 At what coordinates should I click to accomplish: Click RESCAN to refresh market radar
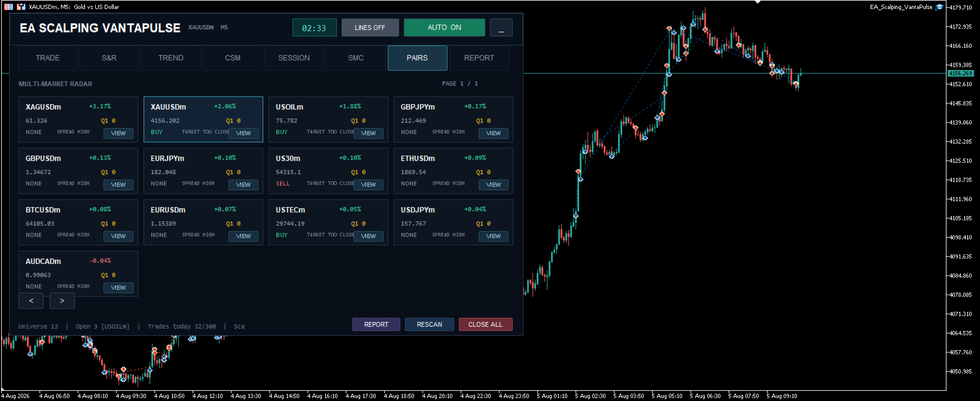click(430, 324)
